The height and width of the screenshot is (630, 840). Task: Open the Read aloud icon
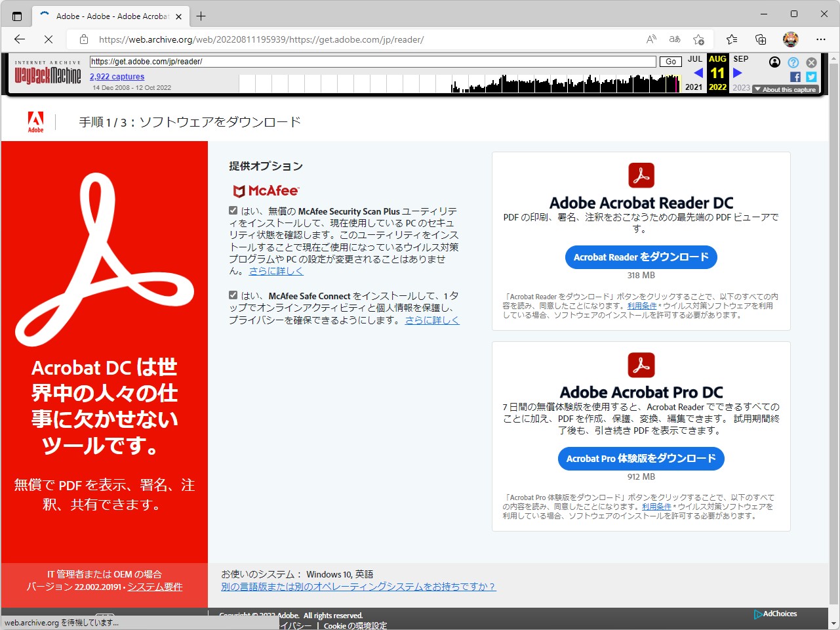[x=651, y=39]
